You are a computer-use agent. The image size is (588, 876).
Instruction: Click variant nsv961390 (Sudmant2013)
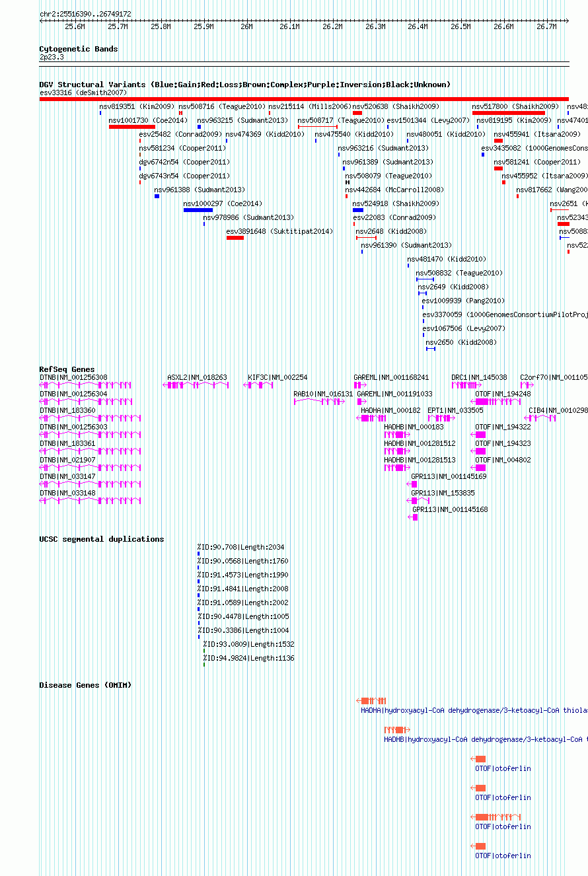point(406,245)
